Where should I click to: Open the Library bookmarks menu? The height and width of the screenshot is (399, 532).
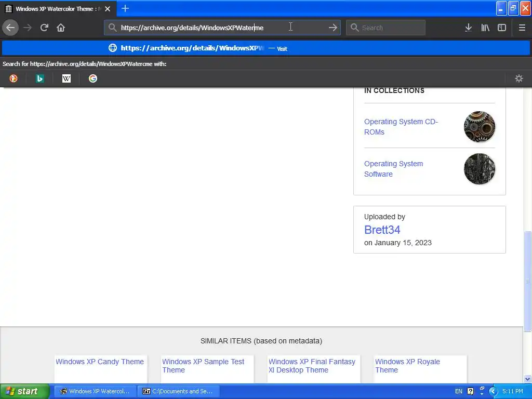coord(485,28)
